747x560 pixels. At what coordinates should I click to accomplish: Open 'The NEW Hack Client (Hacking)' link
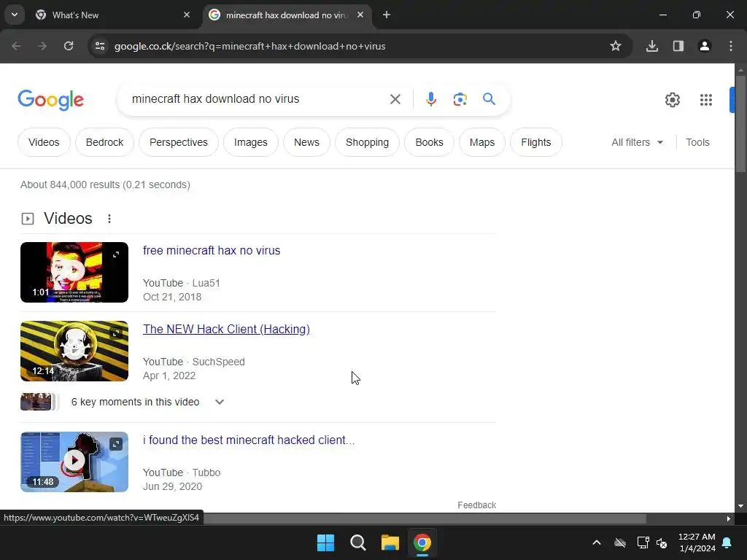click(226, 329)
